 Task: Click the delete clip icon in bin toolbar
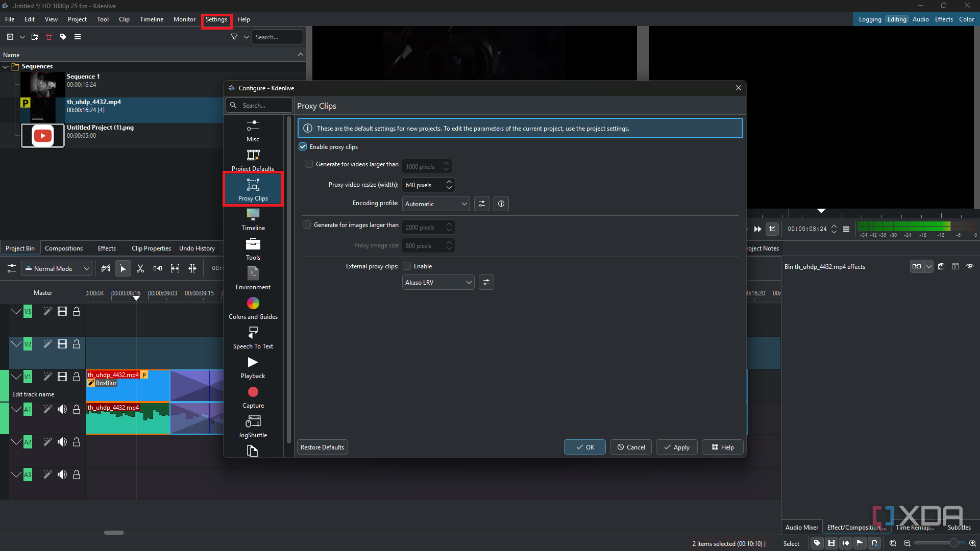click(49, 37)
